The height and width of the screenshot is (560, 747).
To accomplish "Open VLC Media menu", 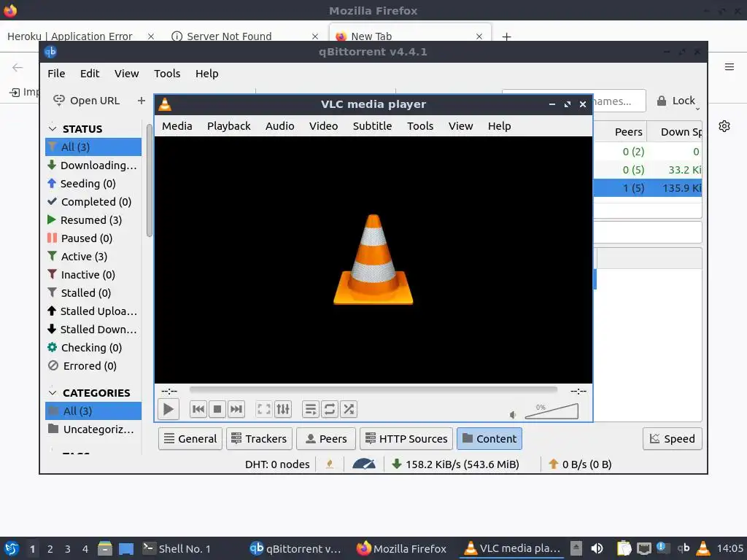I will [x=177, y=126].
